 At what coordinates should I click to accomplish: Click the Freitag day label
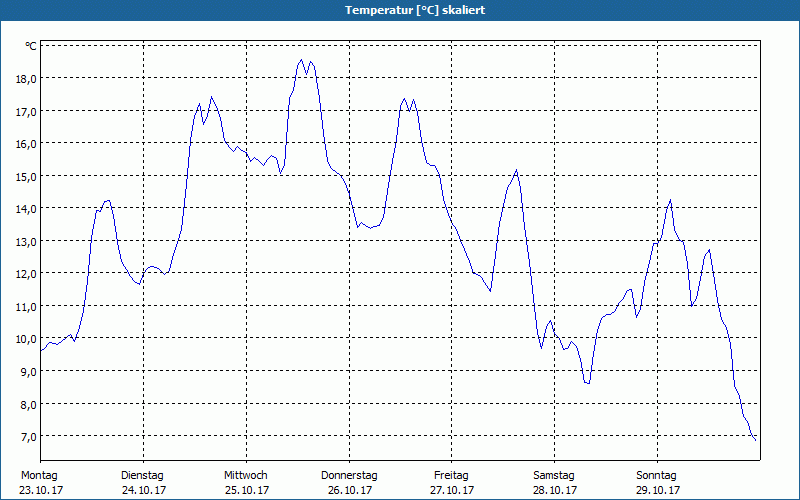tap(452, 475)
